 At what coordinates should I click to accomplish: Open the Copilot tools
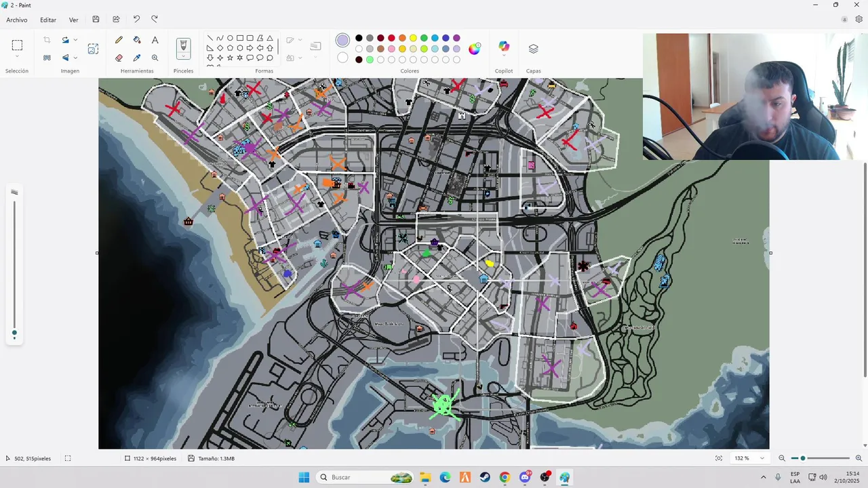[504, 46]
